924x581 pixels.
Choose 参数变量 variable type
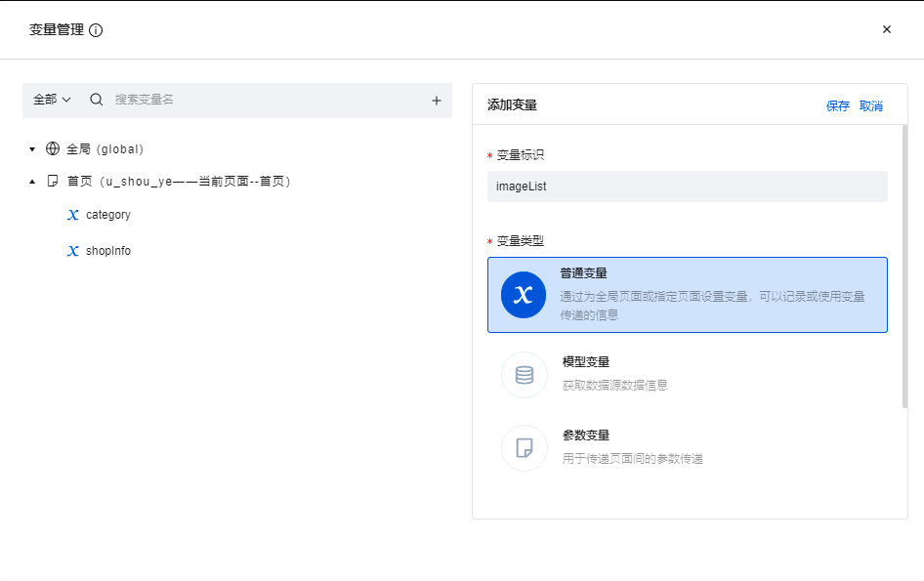[687, 447]
